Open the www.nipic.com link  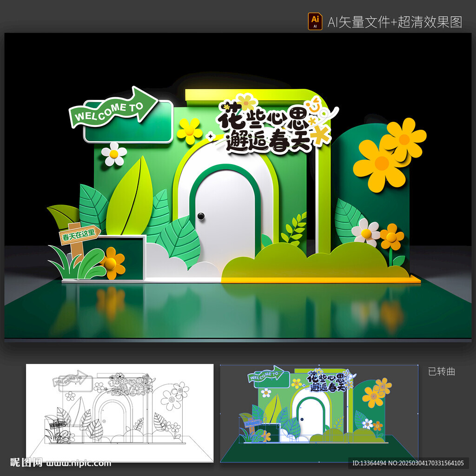point(78,463)
